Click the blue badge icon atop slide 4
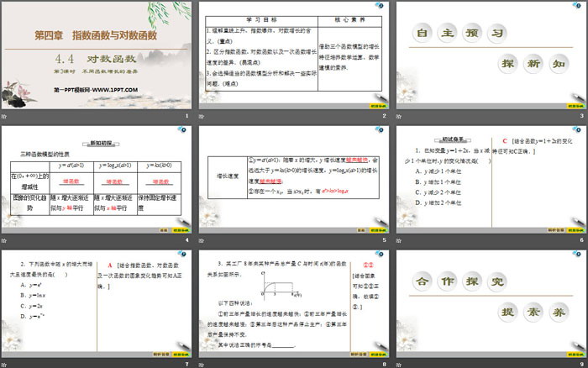Viewport: 588px width, 368px height. (x=182, y=129)
